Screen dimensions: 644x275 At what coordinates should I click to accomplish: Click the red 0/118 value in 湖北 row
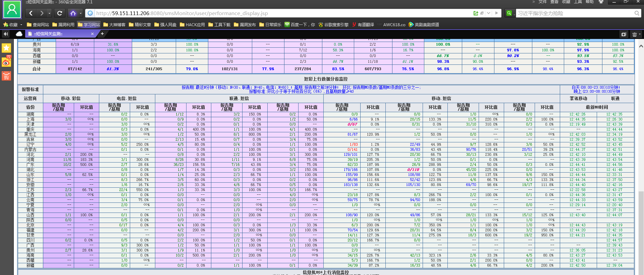[413, 170]
